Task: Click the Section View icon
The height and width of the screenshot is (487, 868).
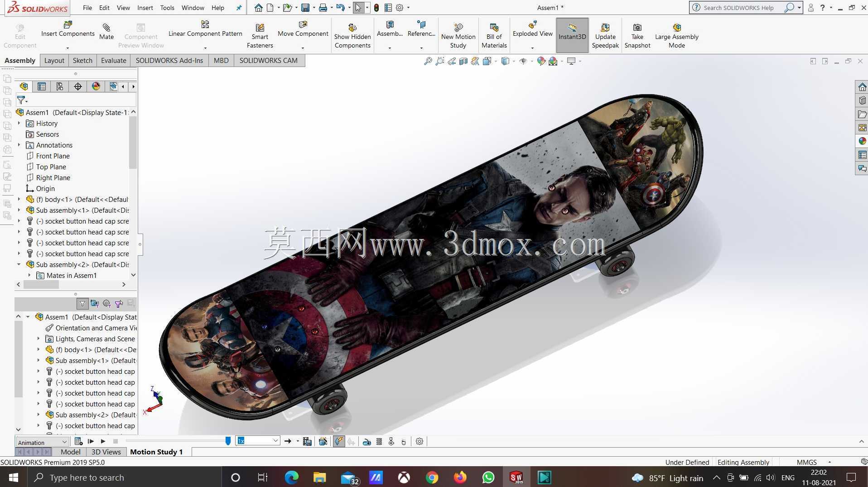Action: tap(463, 61)
